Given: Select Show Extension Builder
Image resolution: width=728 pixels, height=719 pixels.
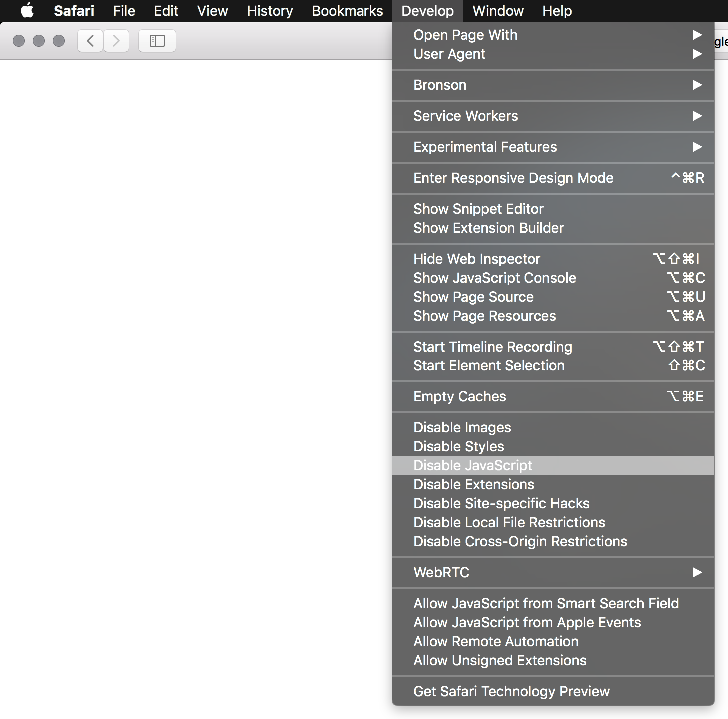Looking at the screenshot, I should point(553,228).
